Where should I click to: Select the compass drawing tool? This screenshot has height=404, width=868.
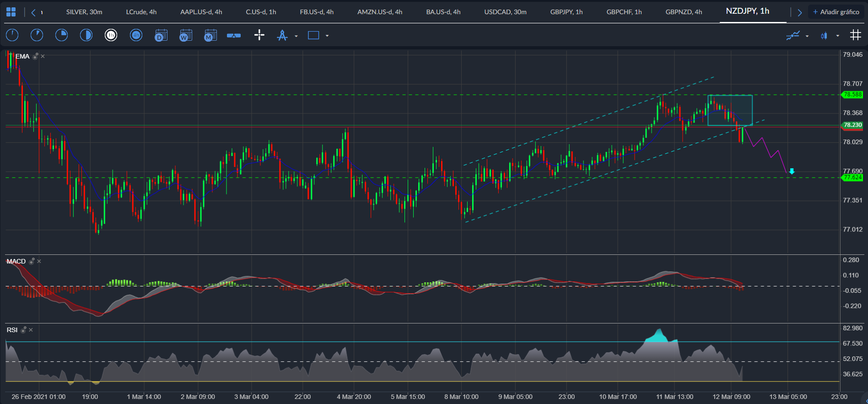point(282,35)
